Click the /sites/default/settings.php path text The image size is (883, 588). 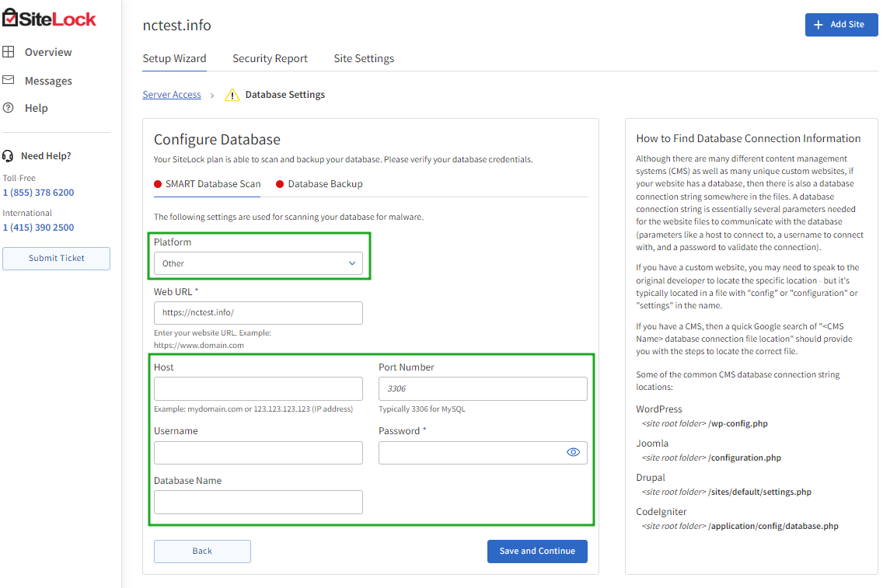point(759,492)
